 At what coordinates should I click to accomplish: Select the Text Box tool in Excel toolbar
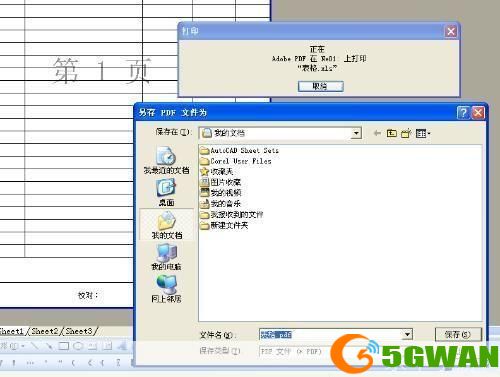92,346
